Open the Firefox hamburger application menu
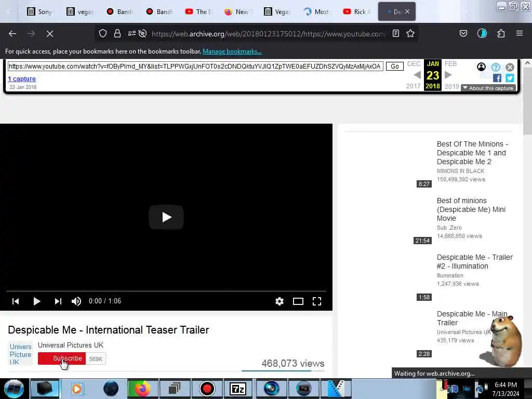This screenshot has width=532, height=399. (x=520, y=33)
